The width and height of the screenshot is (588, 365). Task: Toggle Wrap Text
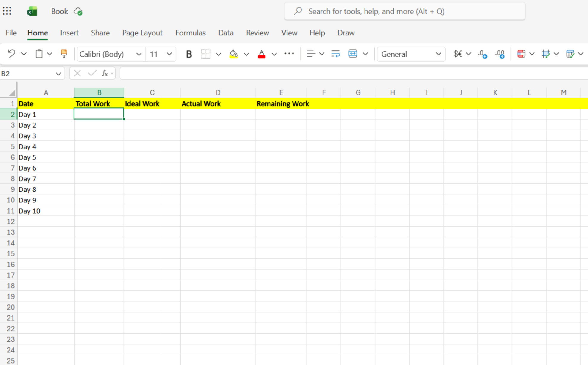(x=336, y=54)
